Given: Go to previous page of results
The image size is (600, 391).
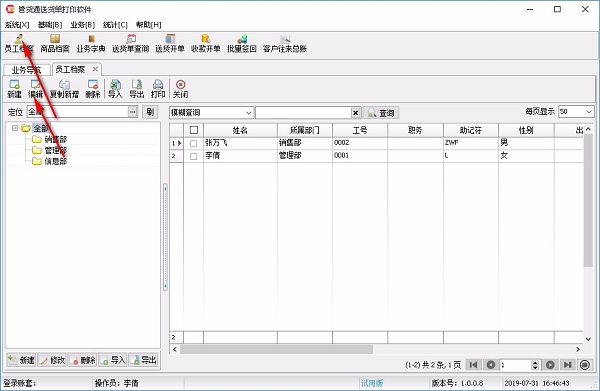Looking at the screenshot, I should [491, 365].
